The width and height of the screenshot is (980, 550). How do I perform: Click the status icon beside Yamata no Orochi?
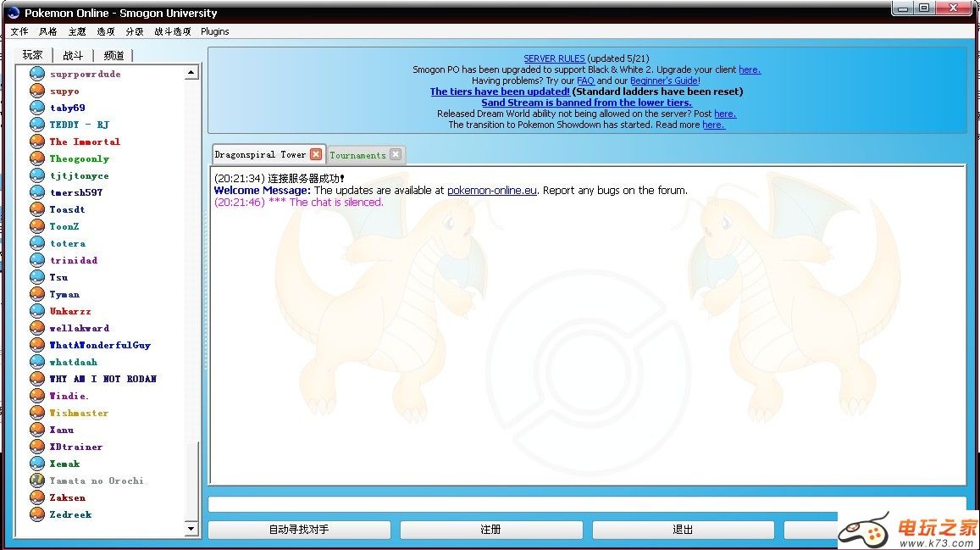pos(36,481)
